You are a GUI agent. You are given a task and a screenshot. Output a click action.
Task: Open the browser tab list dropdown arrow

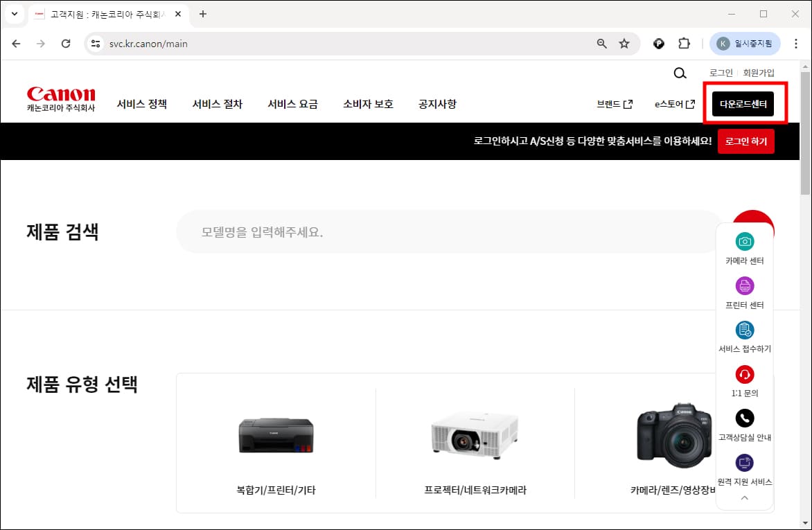(x=14, y=14)
